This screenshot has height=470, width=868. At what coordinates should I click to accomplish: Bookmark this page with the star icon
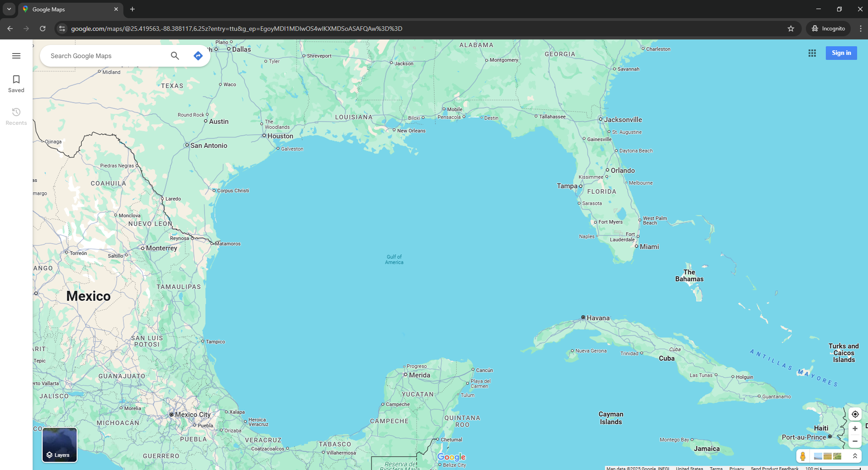tap(791, 29)
